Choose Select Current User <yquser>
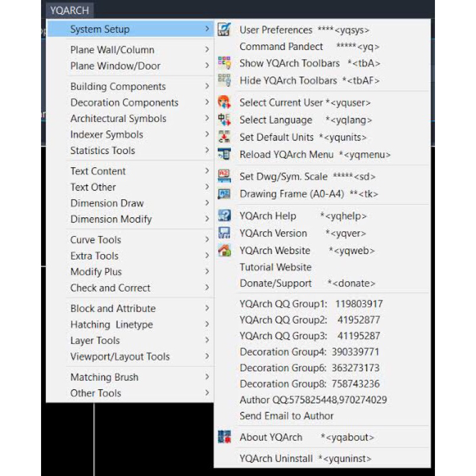 coord(322,102)
